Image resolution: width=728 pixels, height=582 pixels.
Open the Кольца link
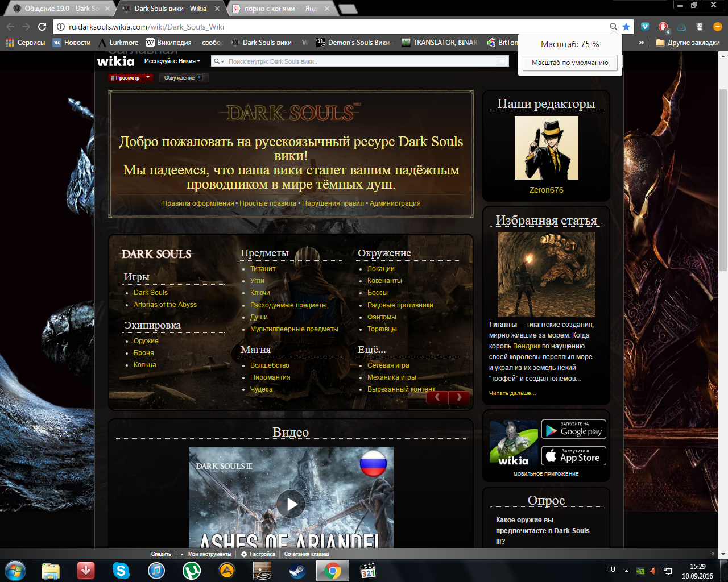(x=145, y=365)
